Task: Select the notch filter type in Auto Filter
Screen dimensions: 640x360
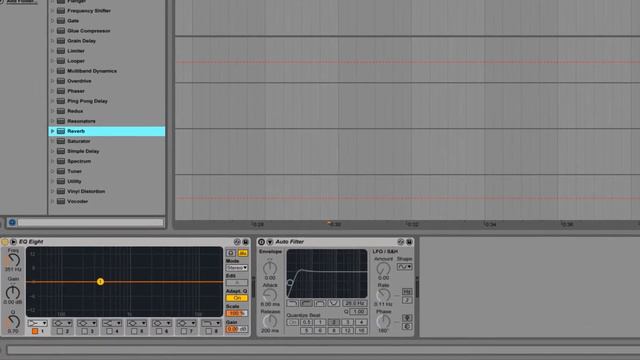Action: click(334, 303)
